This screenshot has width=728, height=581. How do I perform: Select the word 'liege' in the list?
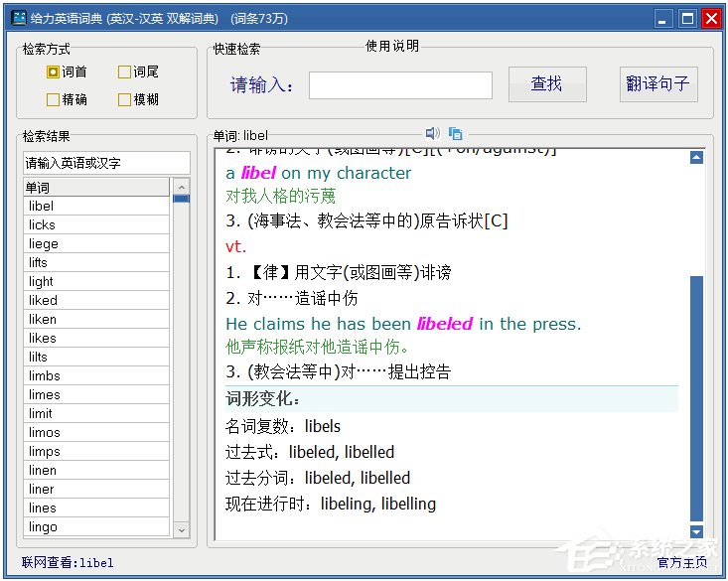coord(96,244)
